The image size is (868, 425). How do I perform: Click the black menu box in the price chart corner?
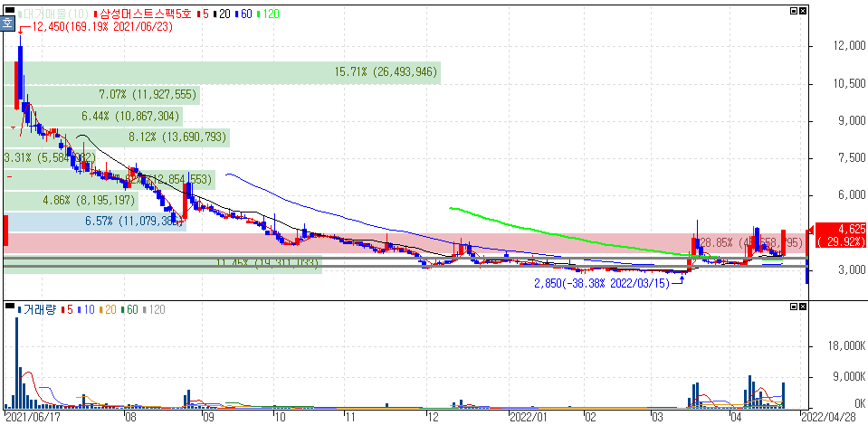coord(9,10)
